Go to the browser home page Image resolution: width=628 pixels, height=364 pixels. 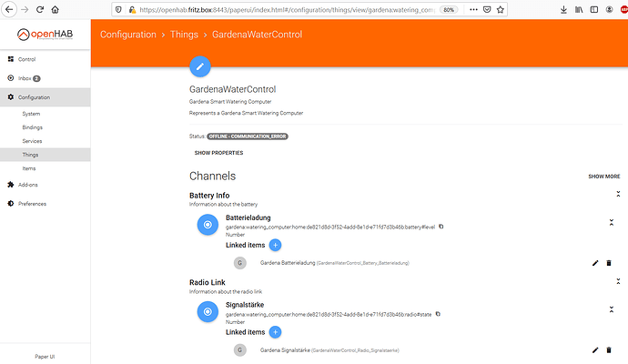(55, 10)
